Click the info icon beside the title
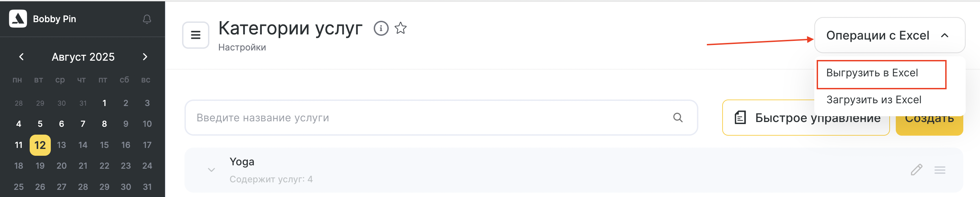 tap(381, 28)
